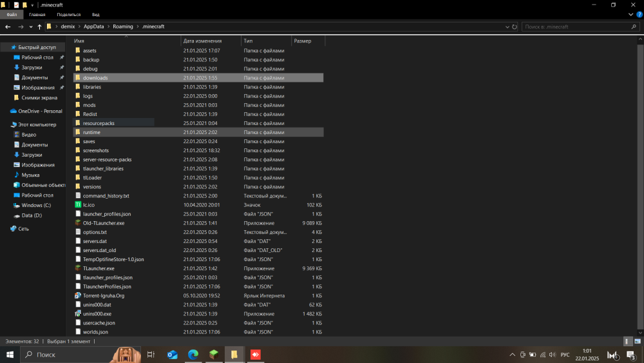Select servers.dat file
Screen dimensions: 644x363
[x=198, y=241]
